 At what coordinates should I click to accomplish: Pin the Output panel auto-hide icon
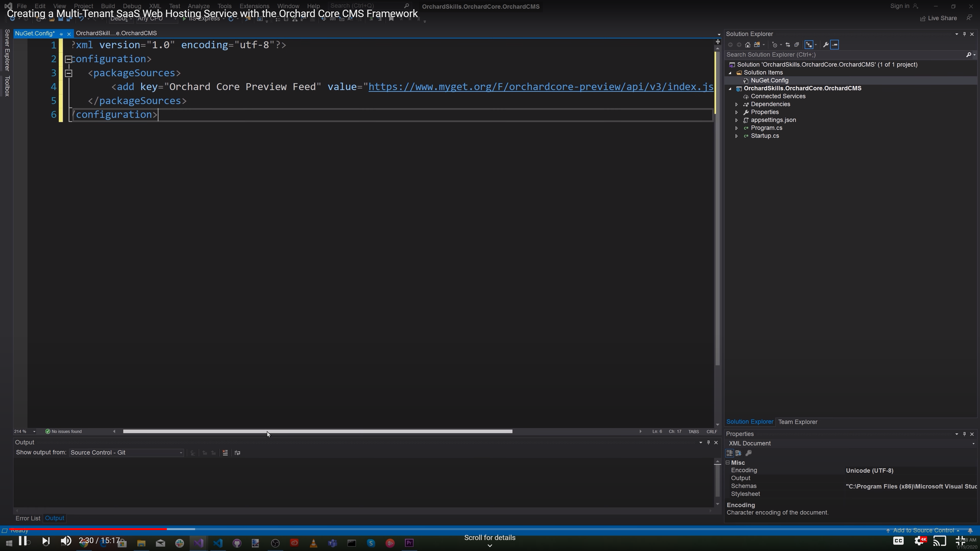tap(708, 442)
